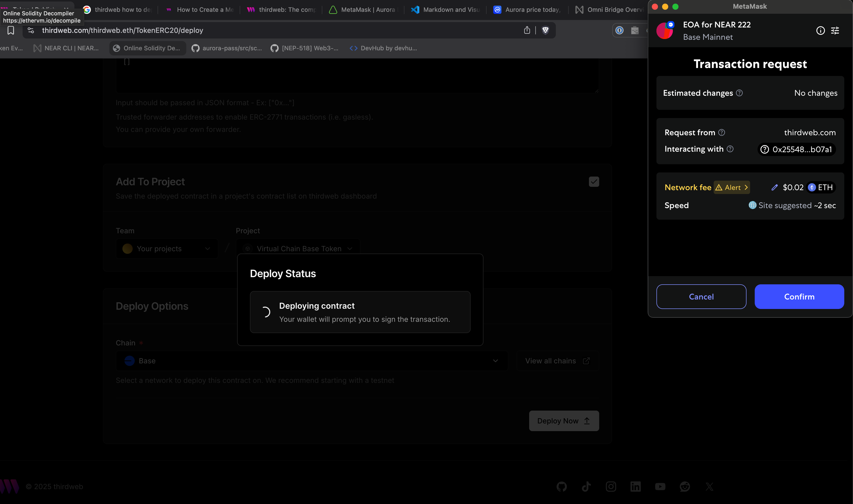Click Cancel on the transaction request

point(701,296)
